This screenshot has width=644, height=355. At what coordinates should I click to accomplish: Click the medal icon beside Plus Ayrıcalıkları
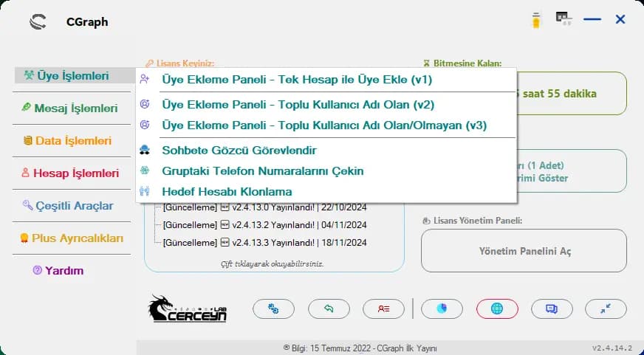point(24,238)
